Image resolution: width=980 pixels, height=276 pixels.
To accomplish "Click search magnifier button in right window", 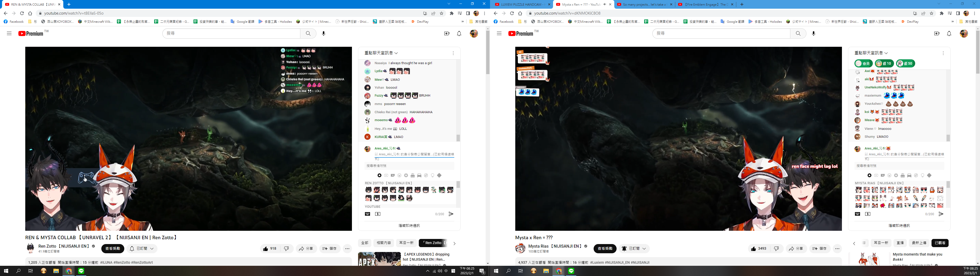I will point(798,33).
